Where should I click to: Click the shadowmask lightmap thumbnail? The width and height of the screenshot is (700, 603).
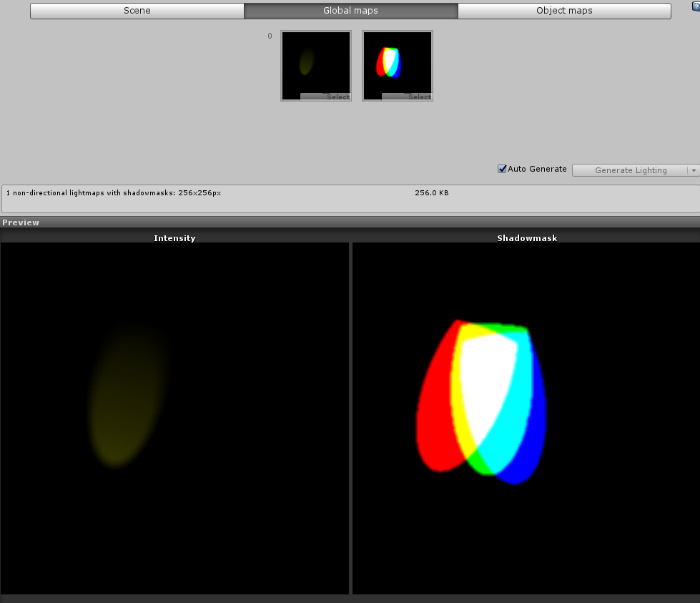[397, 62]
